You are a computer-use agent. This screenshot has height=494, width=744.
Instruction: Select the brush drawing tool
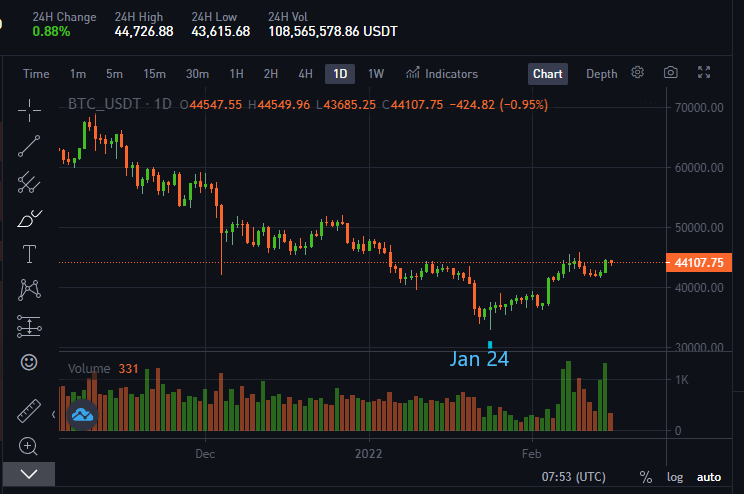tap(29, 218)
